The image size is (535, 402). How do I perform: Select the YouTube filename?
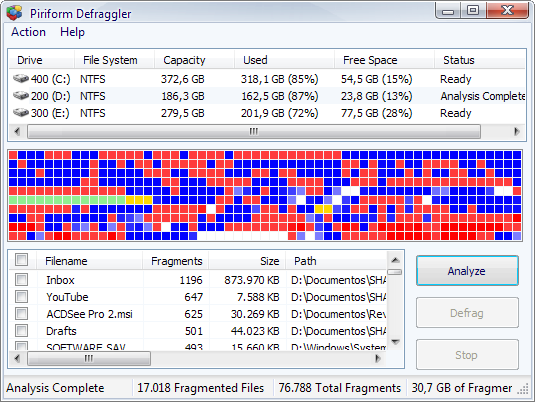[67, 297]
